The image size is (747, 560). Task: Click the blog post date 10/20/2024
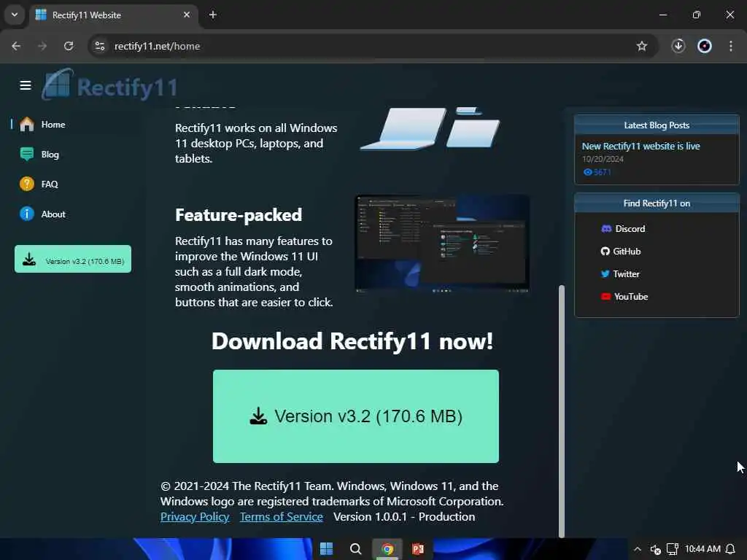click(x=603, y=159)
